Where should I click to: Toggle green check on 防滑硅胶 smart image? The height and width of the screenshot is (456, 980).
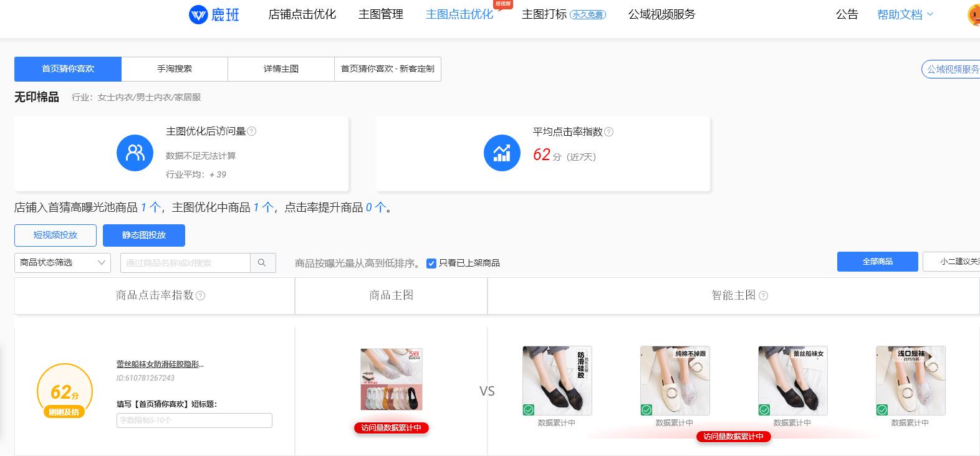click(529, 409)
